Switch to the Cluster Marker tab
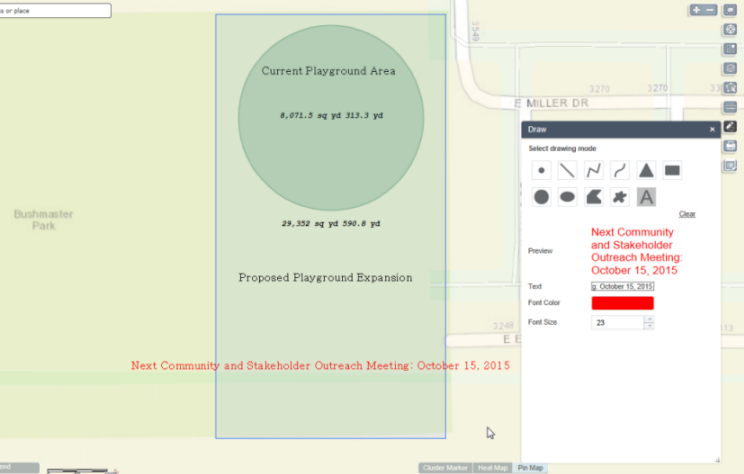Image resolution: width=744 pixels, height=474 pixels. (445, 468)
